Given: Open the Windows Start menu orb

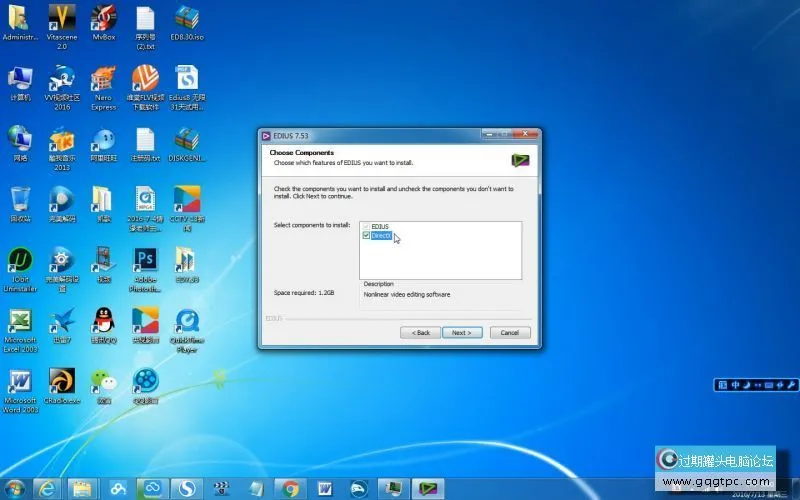Looking at the screenshot, I should (x=14, y=488).
